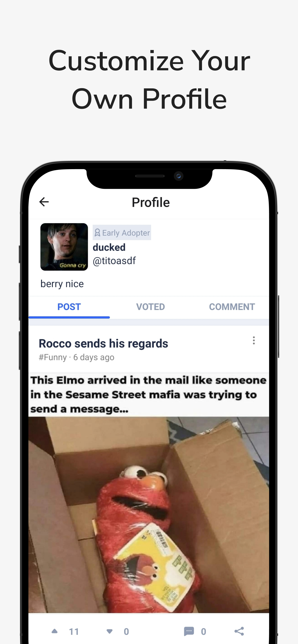298x644 pixels.
Task: Open the Elmo meme image
Action: (149, 493)
